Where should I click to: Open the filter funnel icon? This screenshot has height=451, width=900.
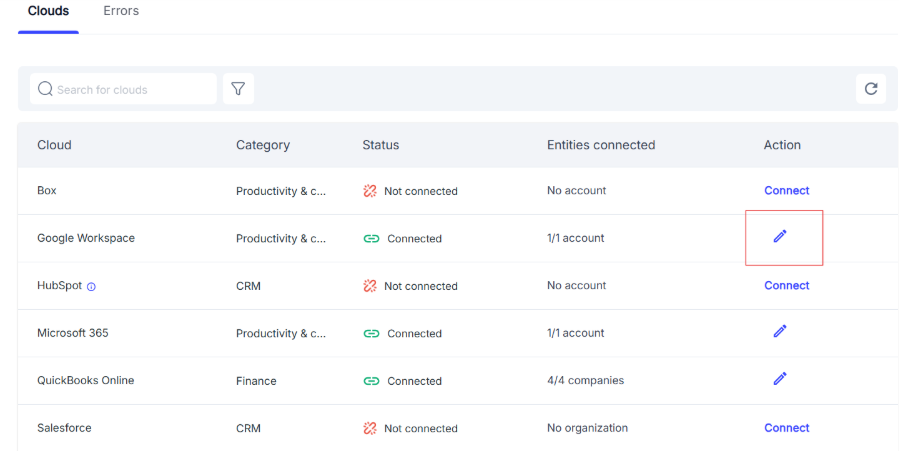coord(238,89)
